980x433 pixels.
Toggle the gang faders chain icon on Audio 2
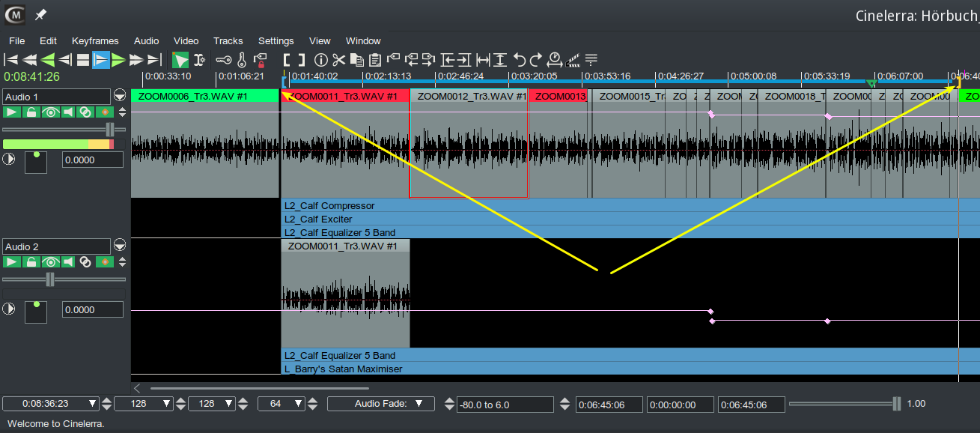coord(86,262)
